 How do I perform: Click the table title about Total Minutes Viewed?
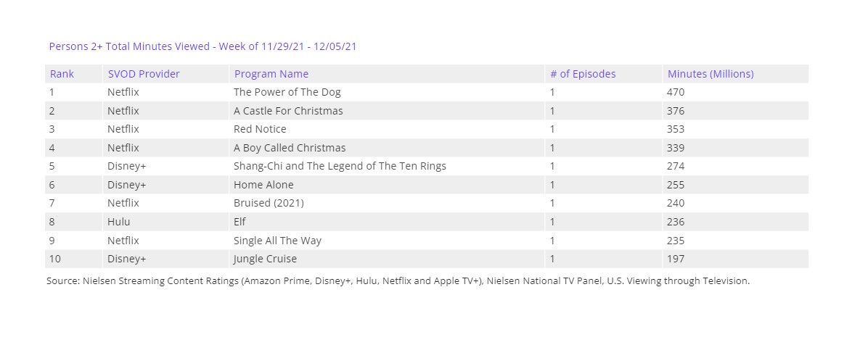(202, 46)
